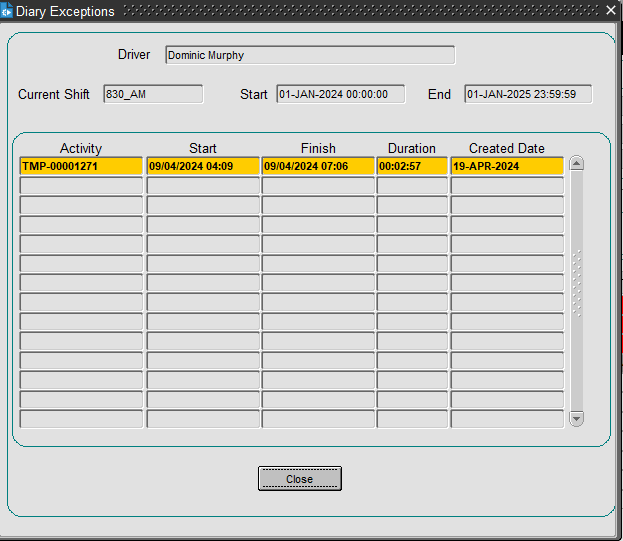
Task: Click the Start date field 01-JAN-2024 00:00:00
Action: (x=341, y=94)
